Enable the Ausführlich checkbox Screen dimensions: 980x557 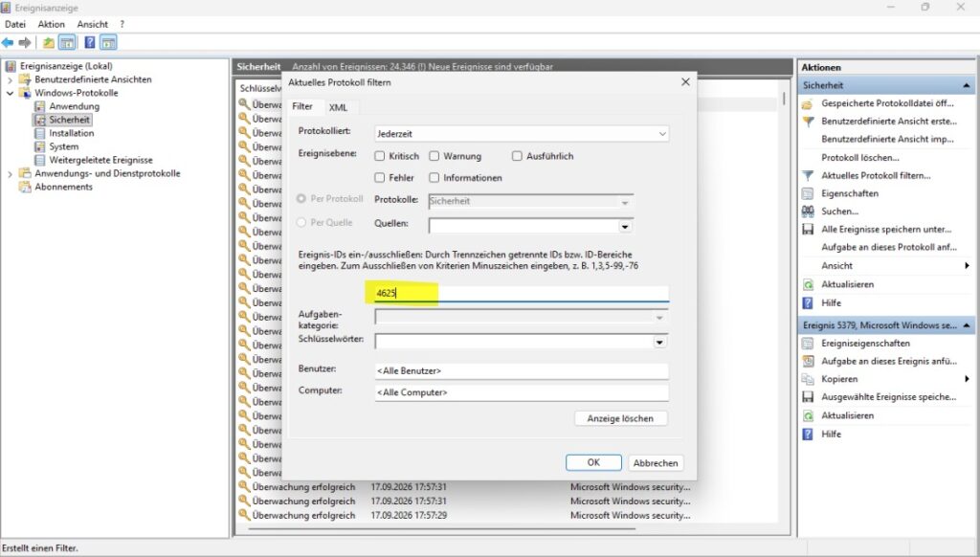click(517, 156)
